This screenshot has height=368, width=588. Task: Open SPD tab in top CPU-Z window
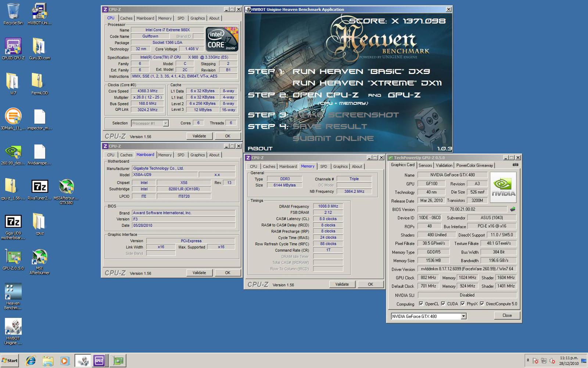point(181,18)
